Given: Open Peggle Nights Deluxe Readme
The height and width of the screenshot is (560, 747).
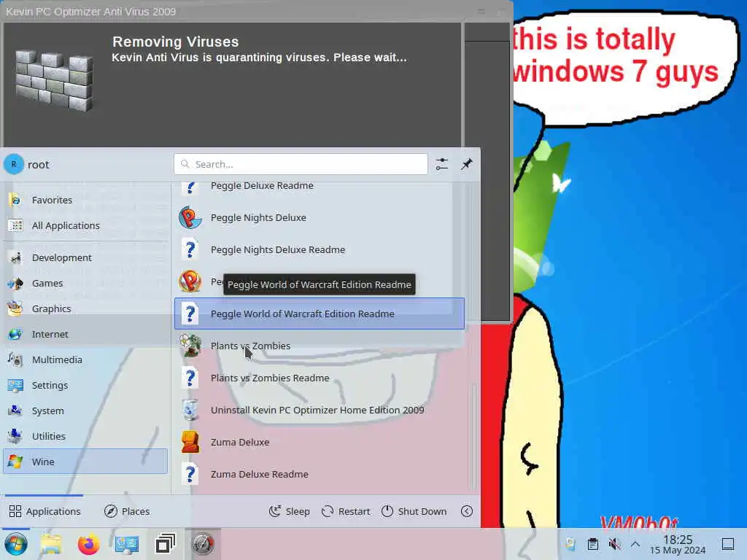Looking at the screenshot, I should [x=320, y=249].
